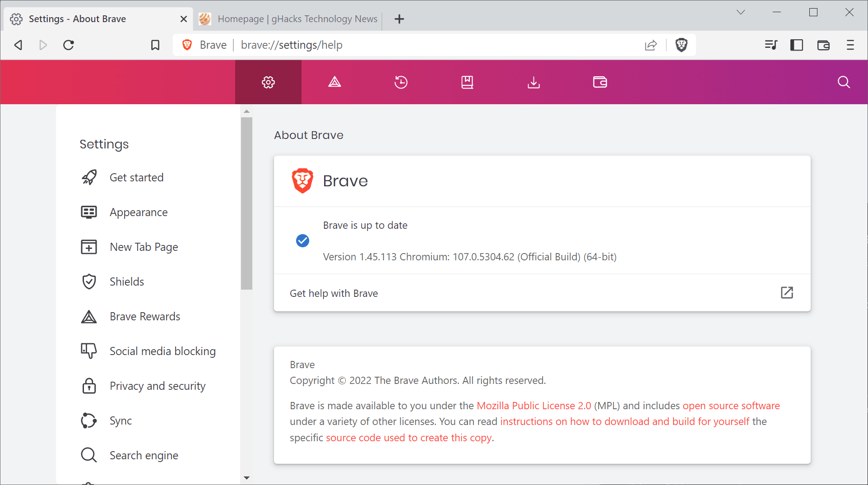Open the tab search dropdown arrow
The image size is (868, 485).
pos(741,12)
